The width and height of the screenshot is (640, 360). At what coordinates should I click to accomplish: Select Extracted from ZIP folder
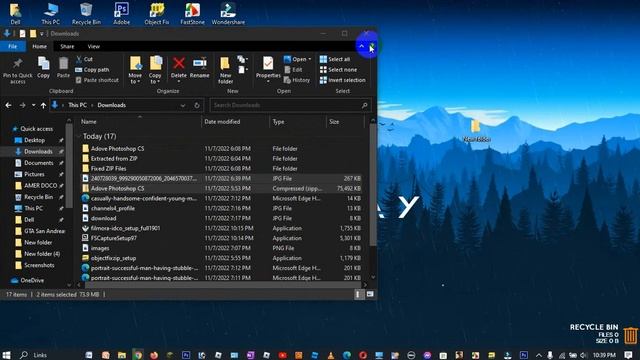pos(114,158)
